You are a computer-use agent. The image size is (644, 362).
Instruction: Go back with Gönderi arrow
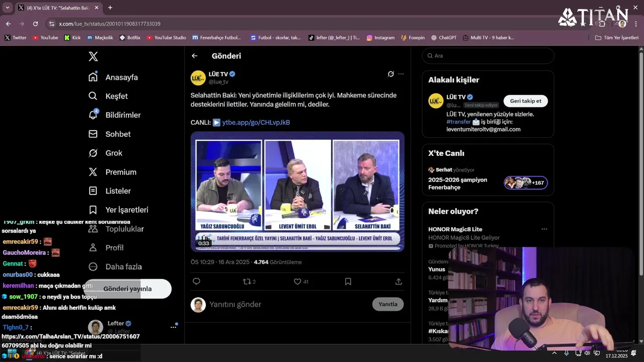tap(195, 56)
